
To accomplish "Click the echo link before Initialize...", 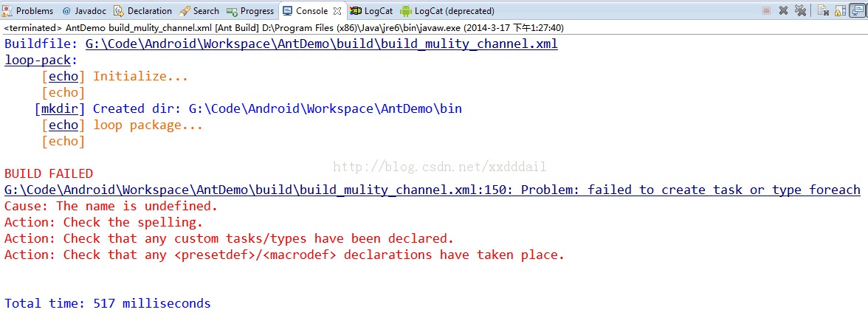I will (63, 76).
